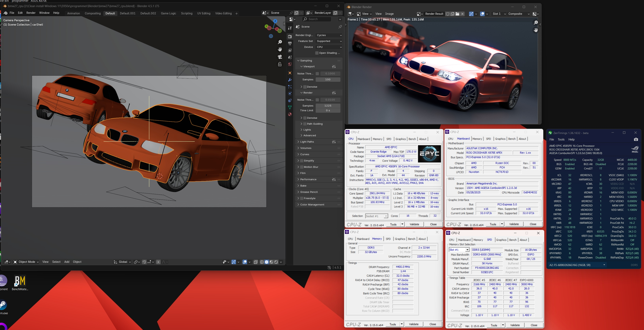Unlink Render Result with the X icon
Viewport: 644px width, 330px height.
tap(462, 14)
